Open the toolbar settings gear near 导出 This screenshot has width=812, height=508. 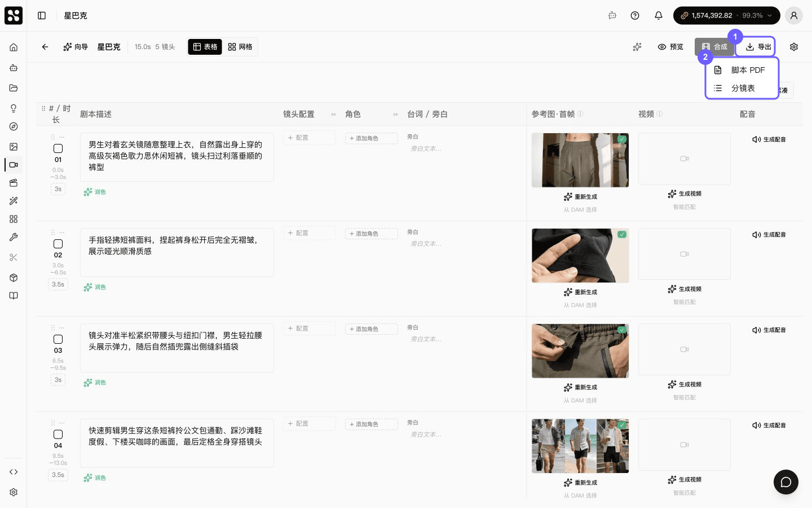coord(794,47)
